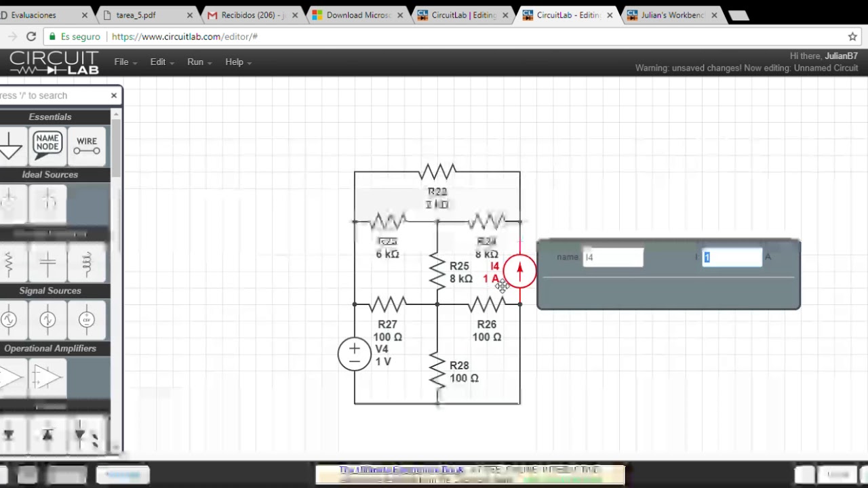This screenshot has width=868, height=488.
Task: Edit the name field showing I4
Action: pos(613,258)
